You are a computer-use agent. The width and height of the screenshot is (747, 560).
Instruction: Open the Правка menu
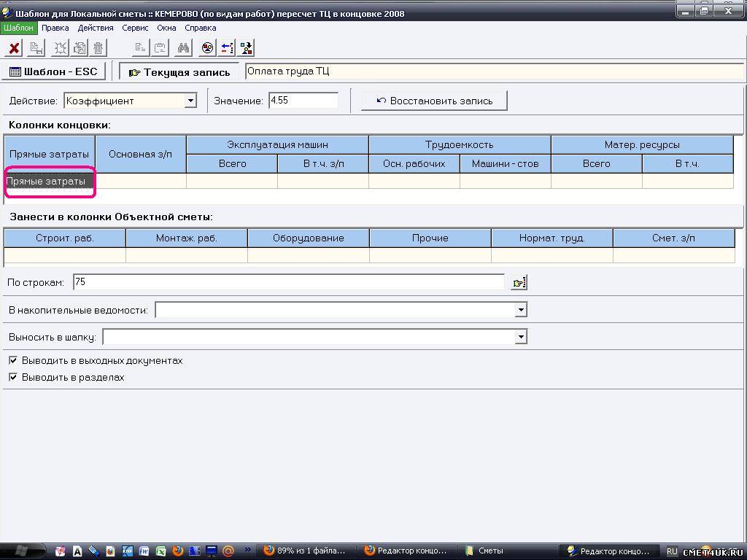pos(55,28)
